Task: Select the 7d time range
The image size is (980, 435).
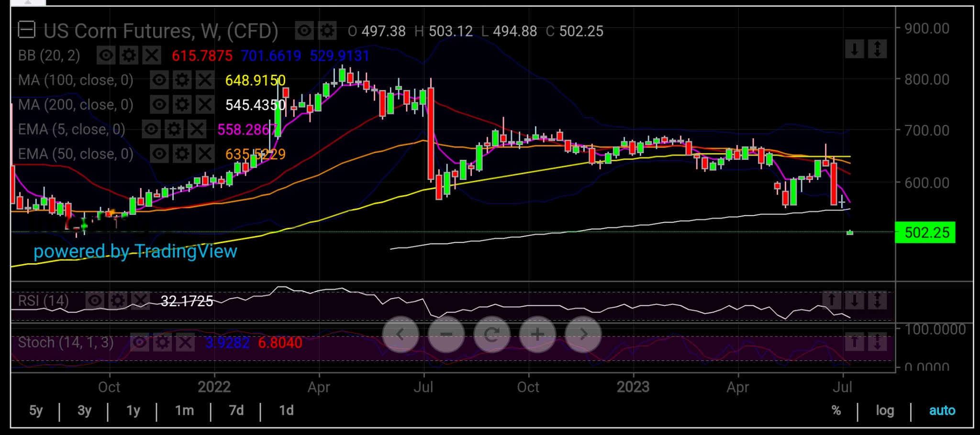Action: (x=236, y=411)
